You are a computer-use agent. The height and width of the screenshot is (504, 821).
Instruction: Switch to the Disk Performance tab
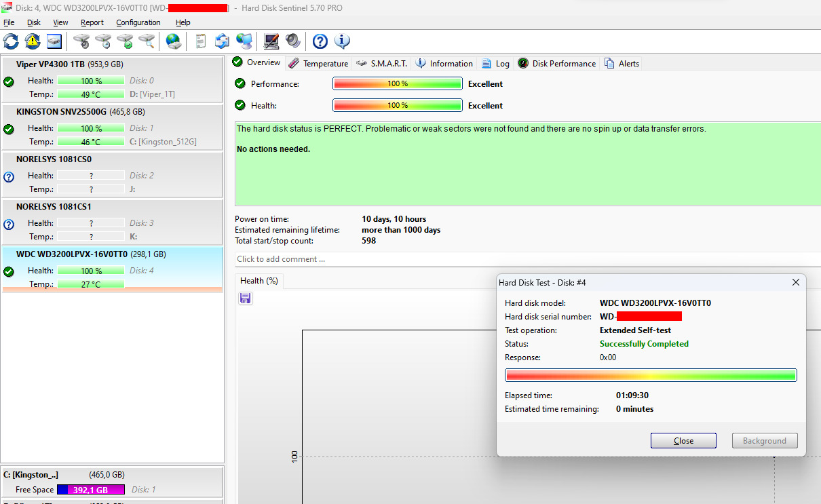point(557,63)
